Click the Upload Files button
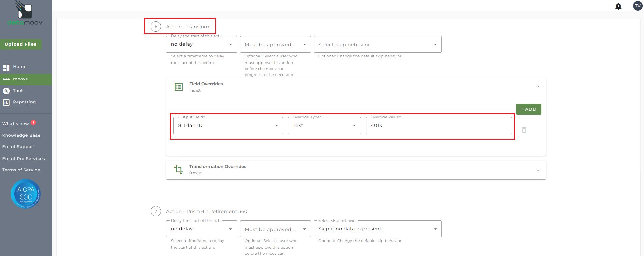 pyautogui.click(x=21, y=44)
